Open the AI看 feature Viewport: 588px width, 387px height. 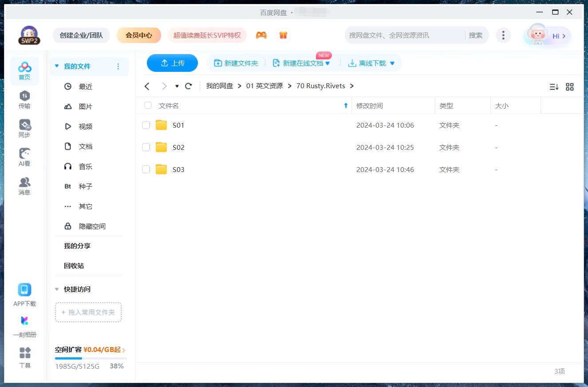[x=24, y=156]
